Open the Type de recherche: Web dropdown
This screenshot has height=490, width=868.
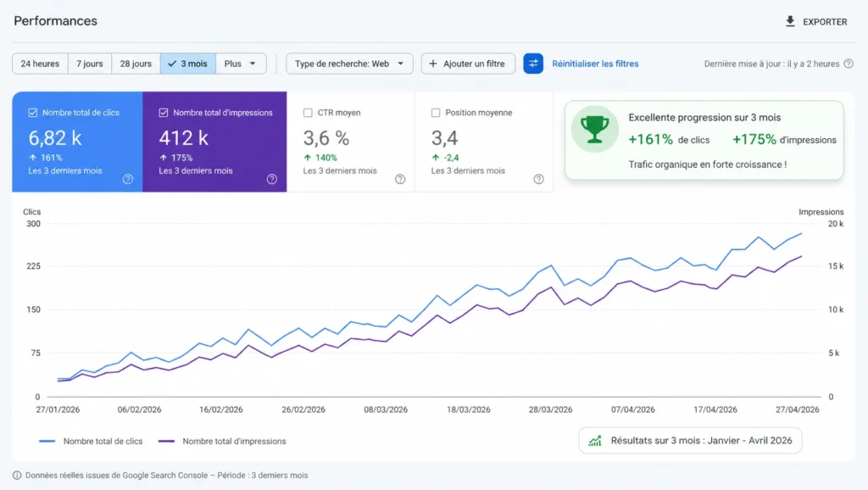(349, 63)
